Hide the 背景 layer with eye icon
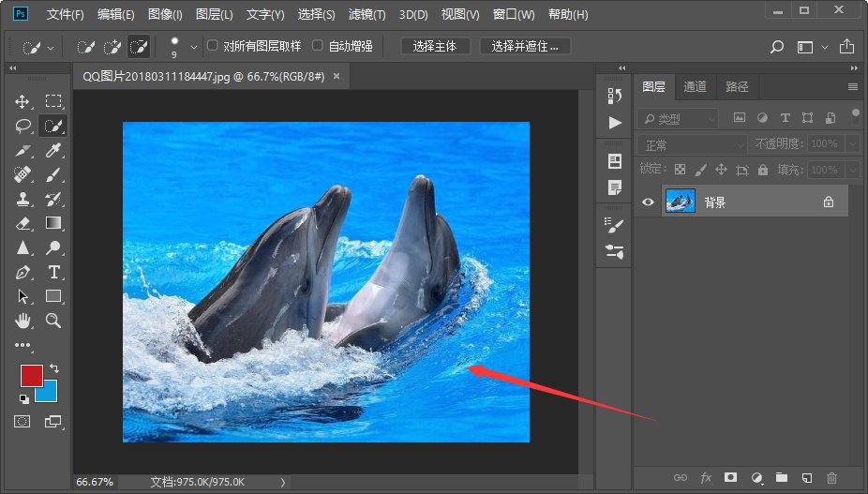Viewport: 868px width, 494px height. pos(648,202)
